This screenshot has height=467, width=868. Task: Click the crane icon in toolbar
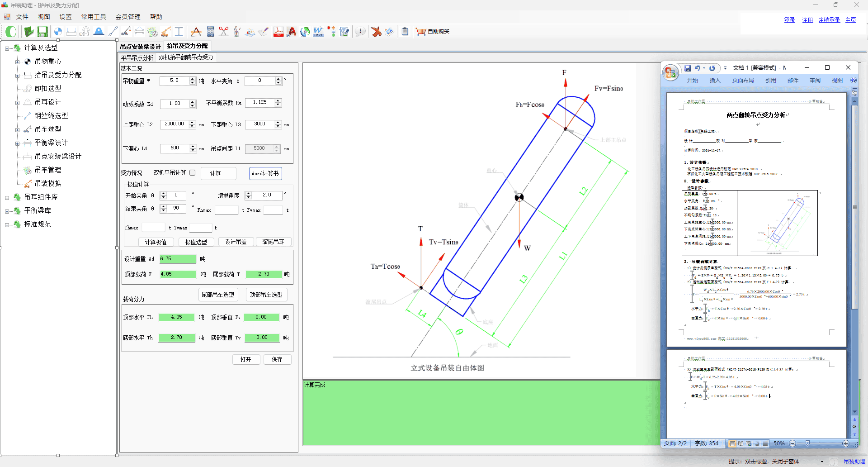[126, 32]
